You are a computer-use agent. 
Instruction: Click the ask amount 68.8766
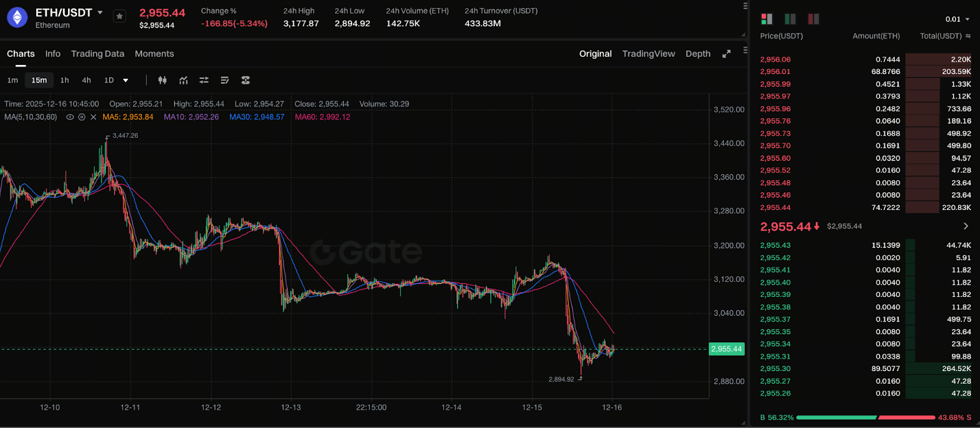pos(886,72)
